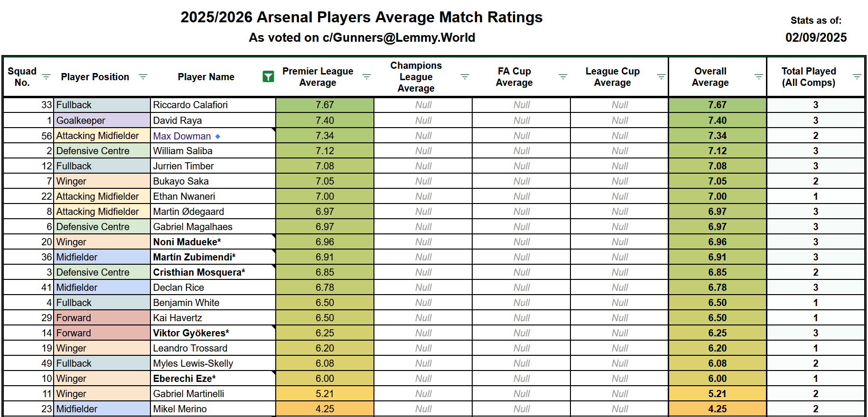Select David Raya's Total Played cell

tap(815, 120)
